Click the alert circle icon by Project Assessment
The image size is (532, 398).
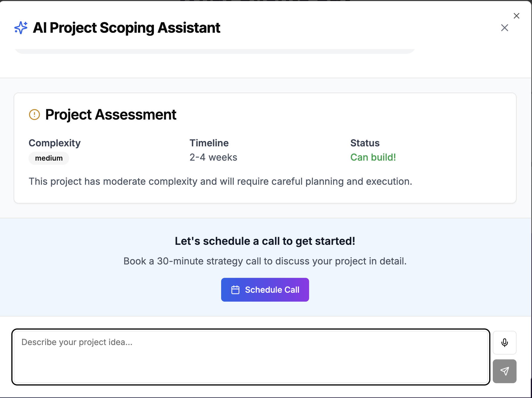coord(34,115)
